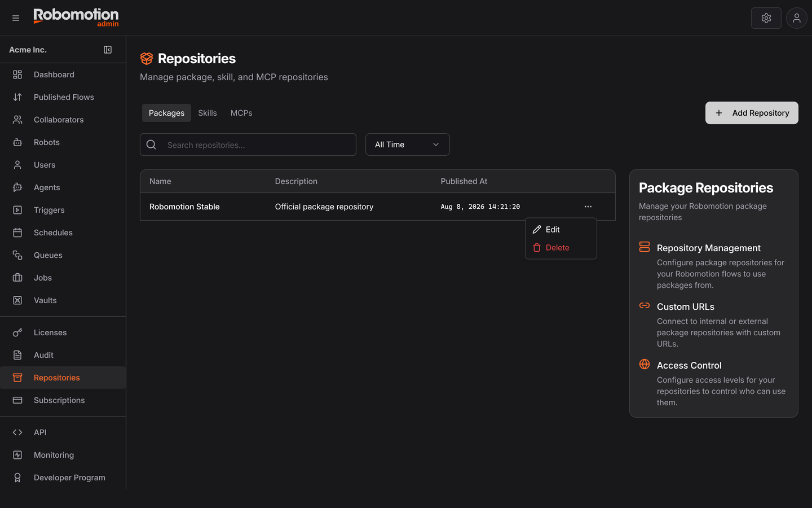
Task: Click the Developer Program award icon
Action: click(17, 478)
